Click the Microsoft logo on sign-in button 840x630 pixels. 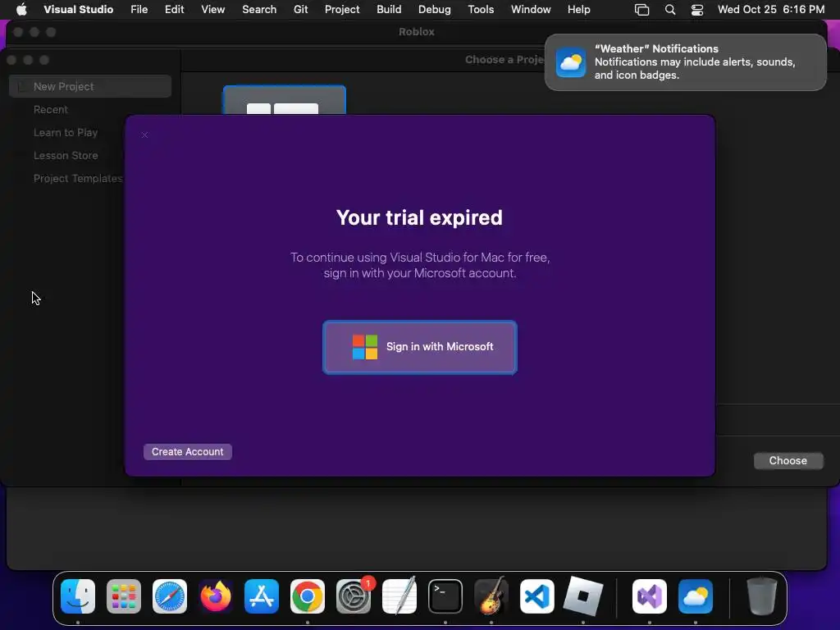pos(365,347)
